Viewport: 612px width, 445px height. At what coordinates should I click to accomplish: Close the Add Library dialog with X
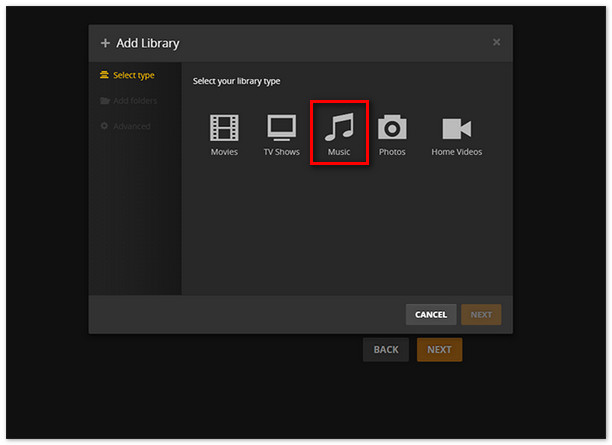(497, 42)
